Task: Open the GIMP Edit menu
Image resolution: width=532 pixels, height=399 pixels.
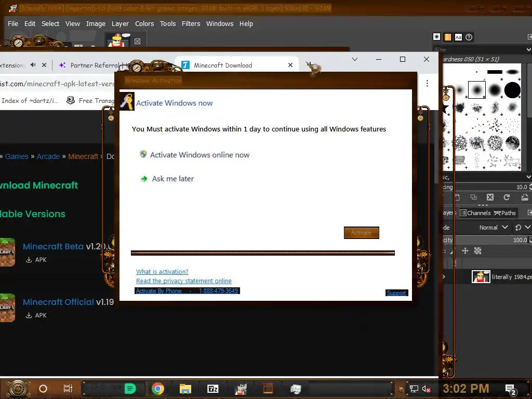Action: (30, 23)
